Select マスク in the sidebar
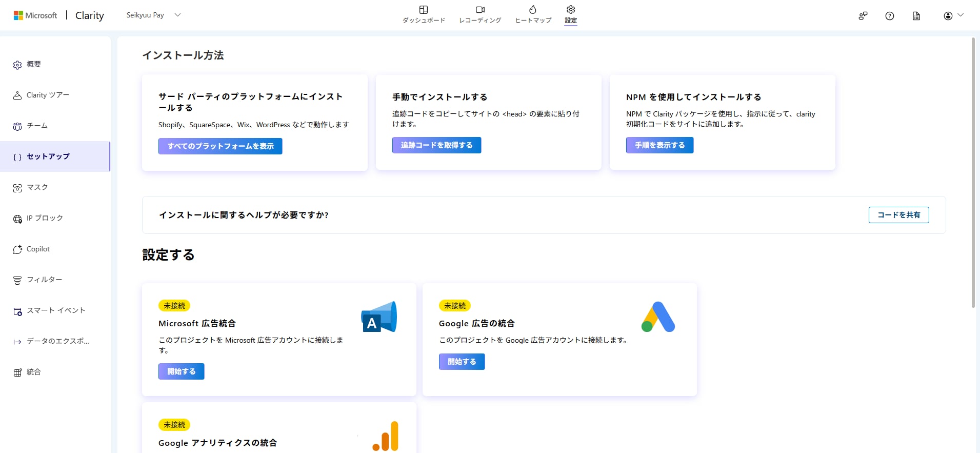Viewport: 980px width, 453px height. coord(37,188)
